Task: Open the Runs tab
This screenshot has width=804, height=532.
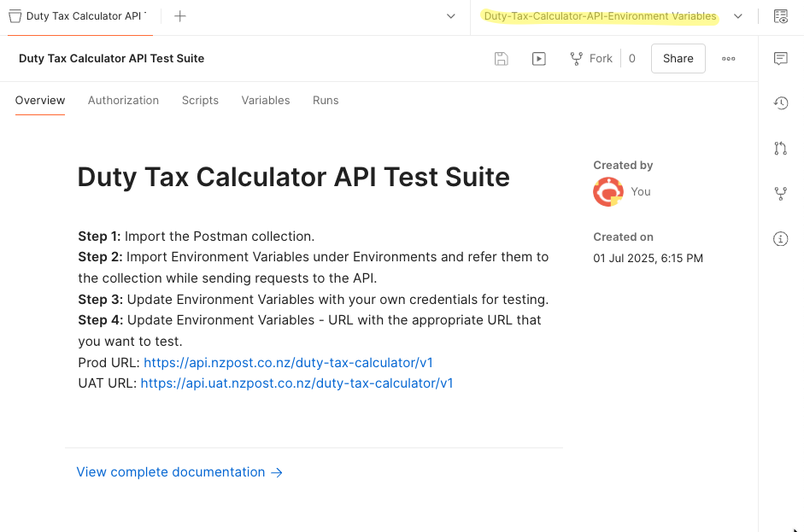Action: coord(325,100)
